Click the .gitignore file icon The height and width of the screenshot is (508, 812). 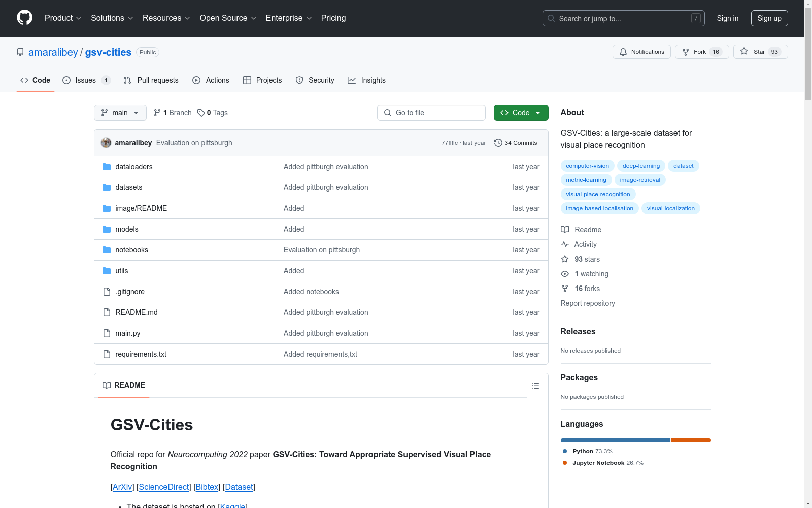pos(107,292)
